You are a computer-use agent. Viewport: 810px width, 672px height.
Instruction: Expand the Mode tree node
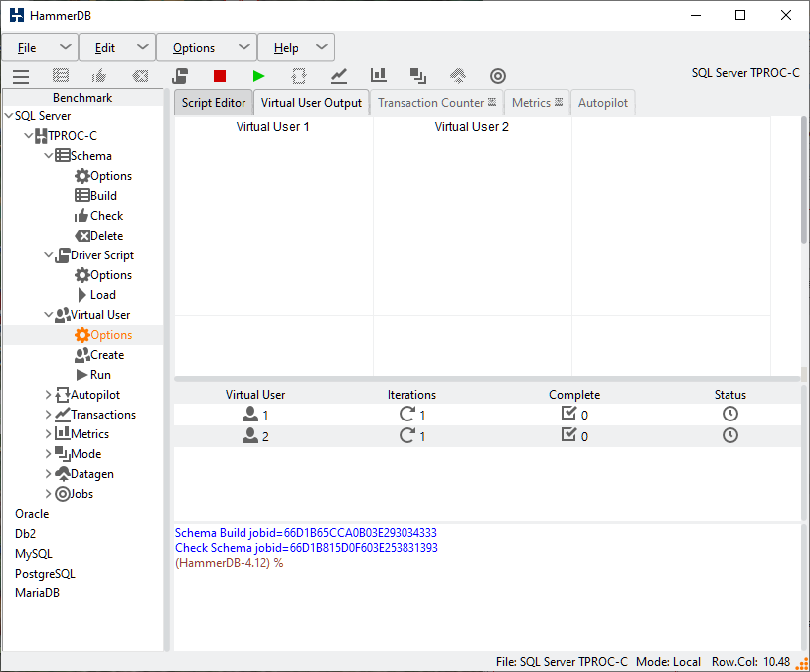click(48, 454)
